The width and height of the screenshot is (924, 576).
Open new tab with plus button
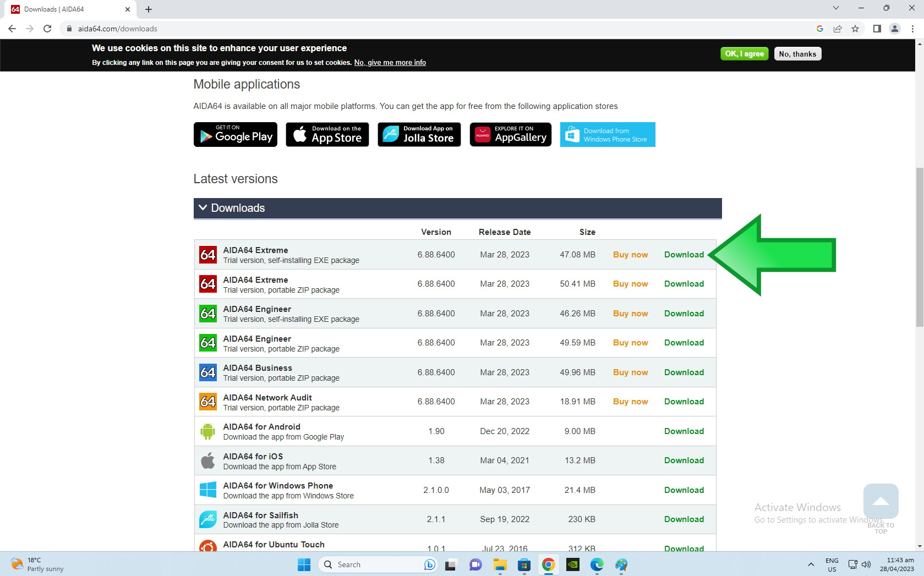coord(149,9)
